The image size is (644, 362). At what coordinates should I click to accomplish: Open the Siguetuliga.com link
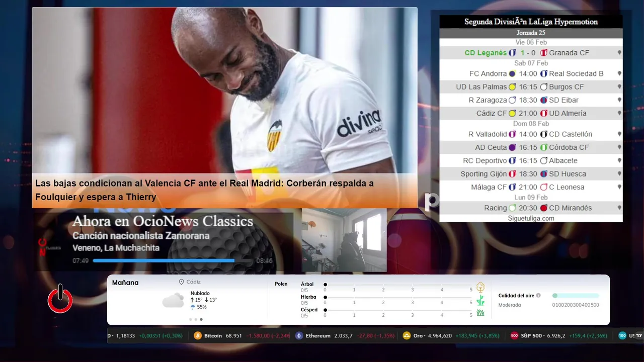(531, 218)
